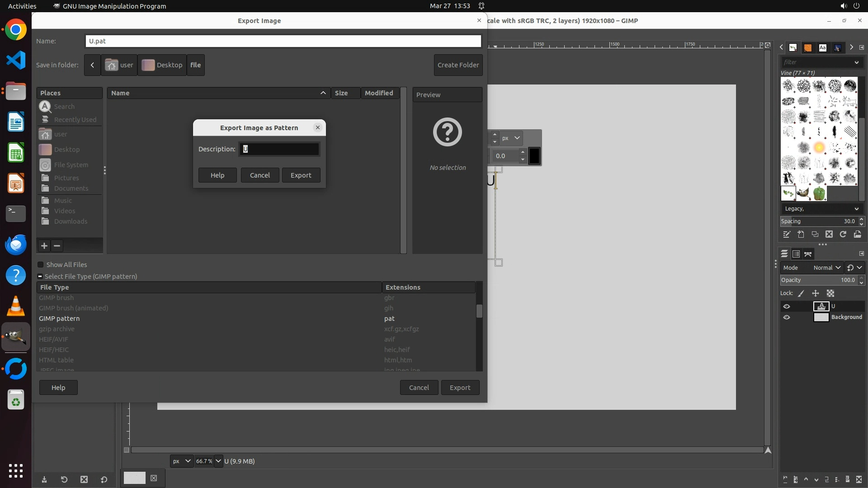Collapse the Select File Type expander
Screen dimensions: 868x488
click(40, 277)
